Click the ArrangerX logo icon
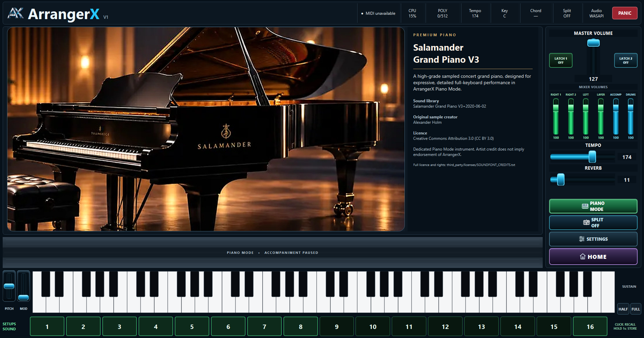 point(15,13)
